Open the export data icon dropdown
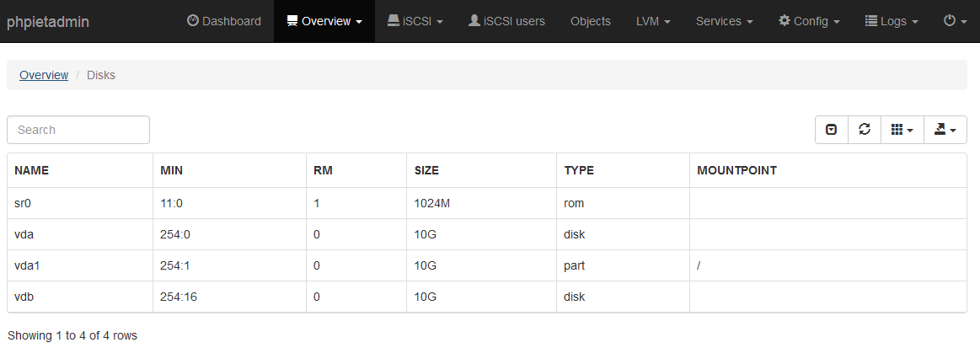This screenshot has width=980, height=348. click(x=945, y=130)
